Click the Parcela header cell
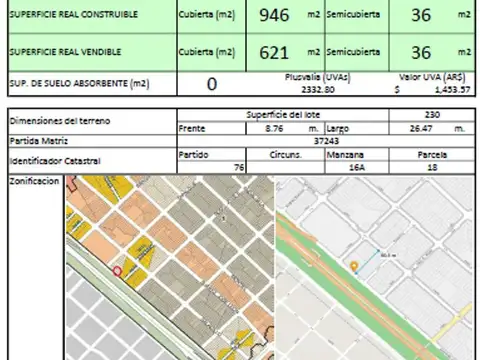 432,155
